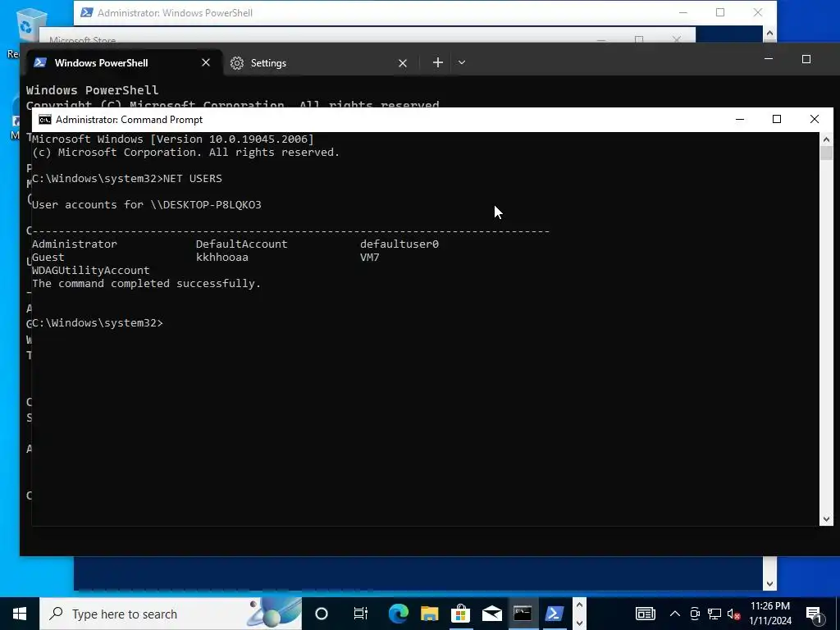Click the Windows version line in Command Prompt

[x=172, y=139]
